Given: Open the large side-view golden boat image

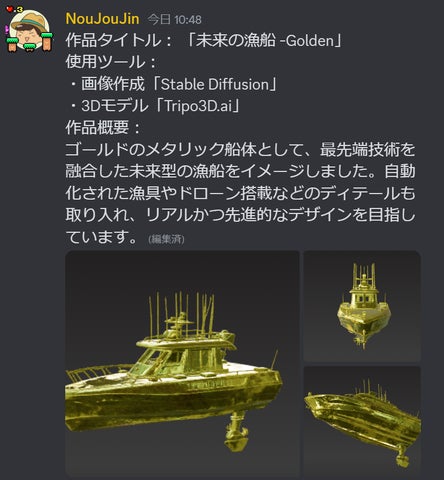Looking at the screenshot, I should [182, 364].
